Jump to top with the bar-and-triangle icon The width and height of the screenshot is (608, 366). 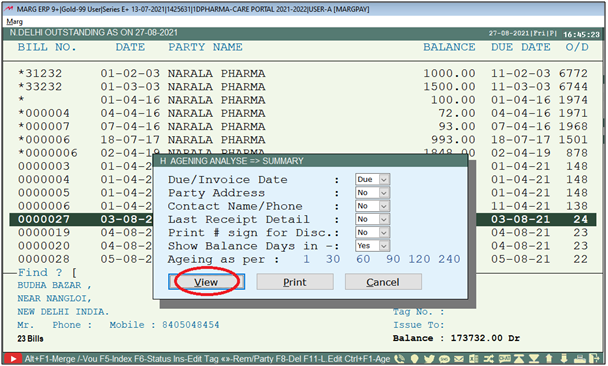tap(519, 359)
